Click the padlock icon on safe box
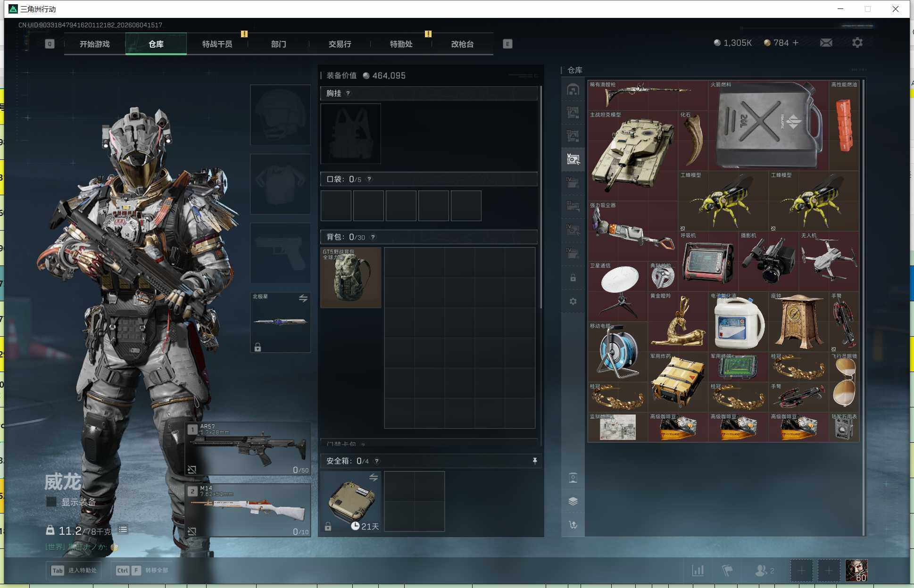The image size is (914, 588). [x=328, y=526]
